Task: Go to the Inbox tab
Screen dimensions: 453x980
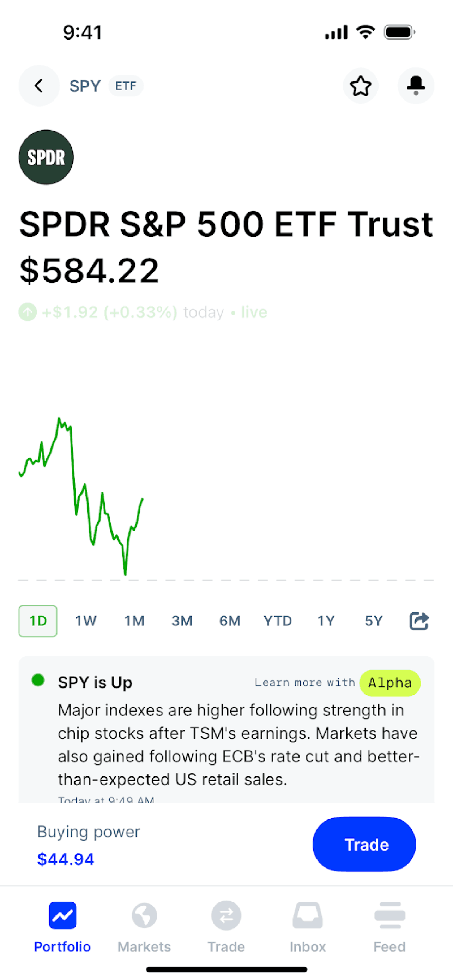Action: [308, 924]
